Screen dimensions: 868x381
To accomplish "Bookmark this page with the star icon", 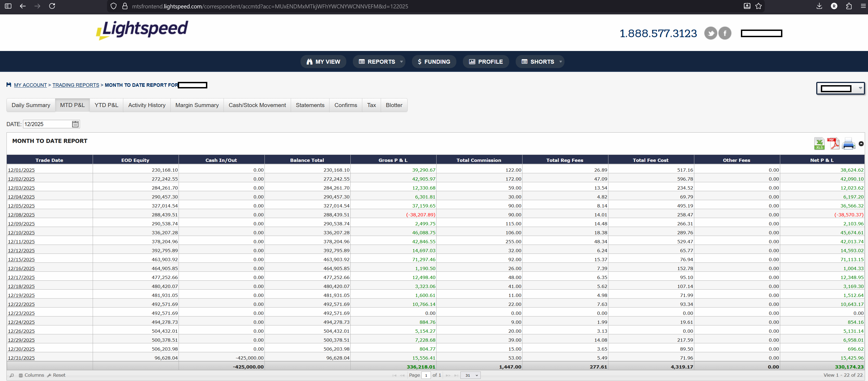I will click(x=758, y=6).
